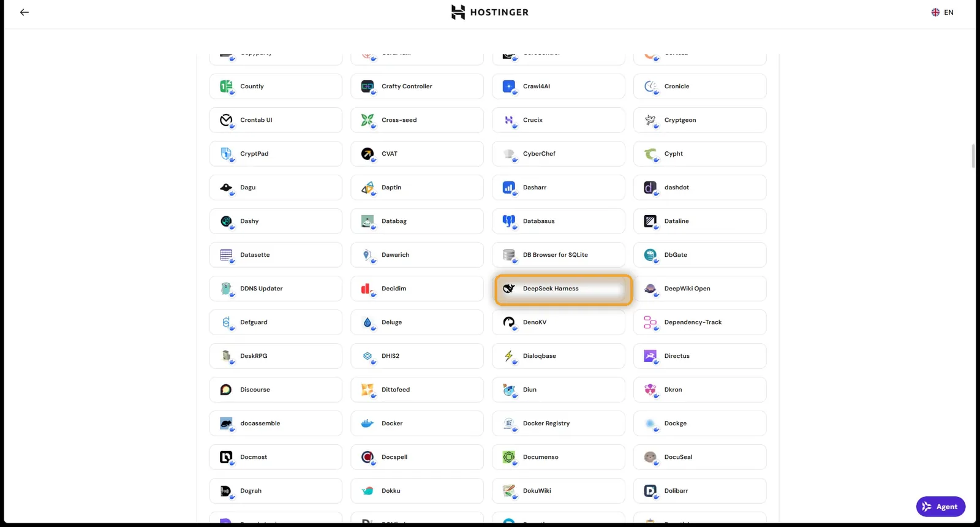Pick the dashdot application card
The image size is (980, 527).
click(700, 188)
